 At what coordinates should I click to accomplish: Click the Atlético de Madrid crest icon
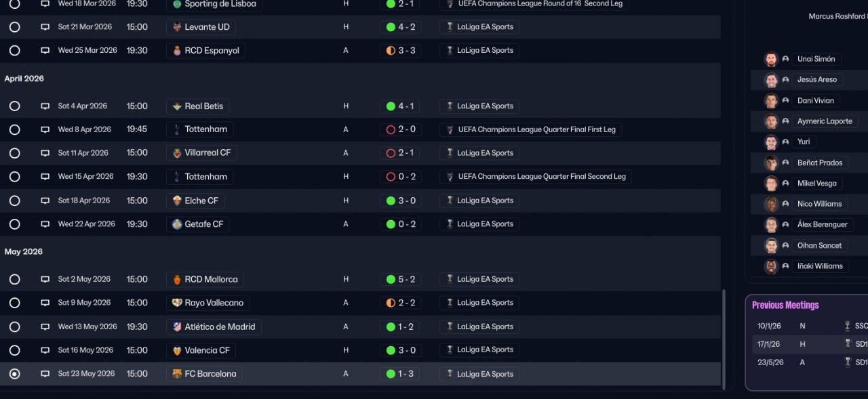point(177,327)
